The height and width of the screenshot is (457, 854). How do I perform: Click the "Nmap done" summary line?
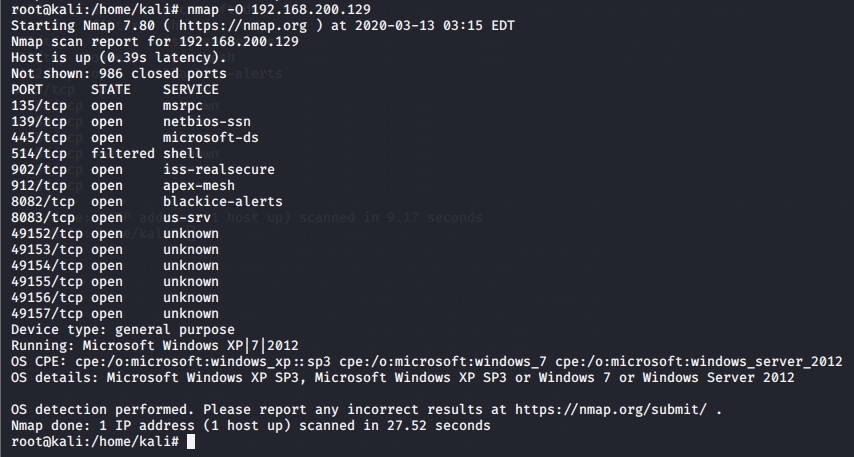(x=251, y=425)
